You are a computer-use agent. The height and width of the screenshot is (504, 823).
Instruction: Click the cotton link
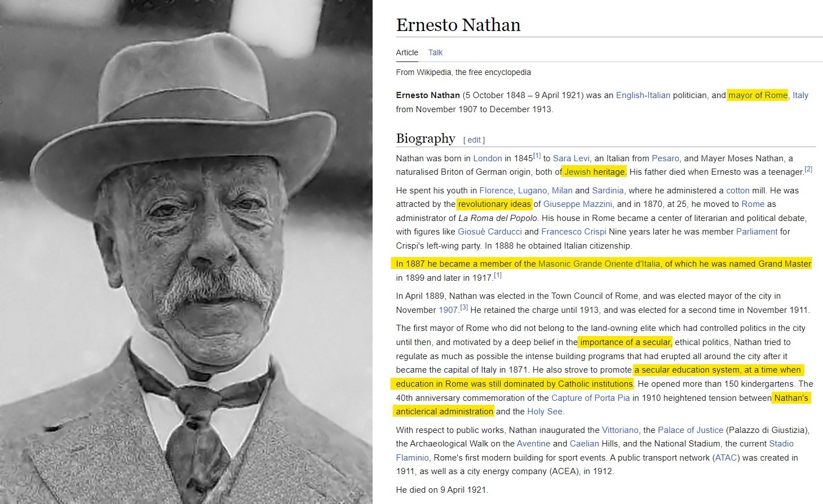click(x=738, y=191)
